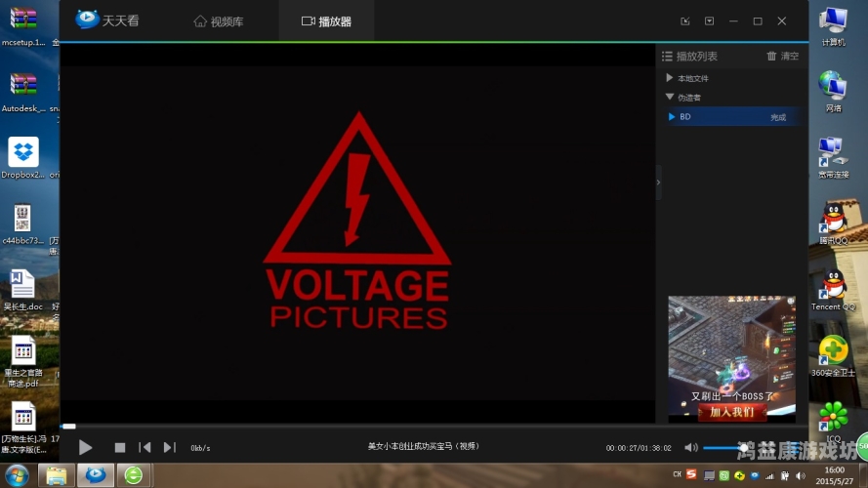Select the 播放器 tab
This screenshot has height=488, width=868.
[326, 20]
